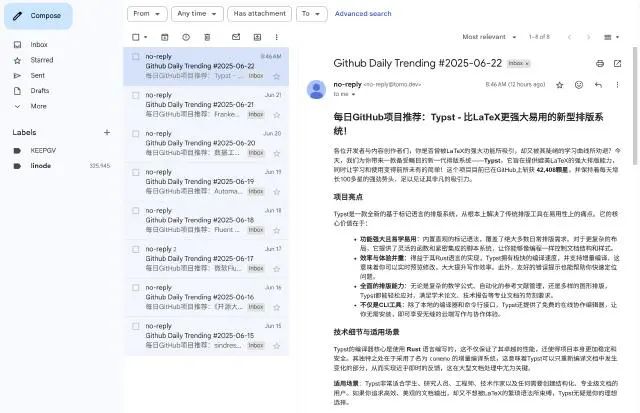Click the archive icon in toolbar
This screenshot has width=640, height=413.
(164, 37)
